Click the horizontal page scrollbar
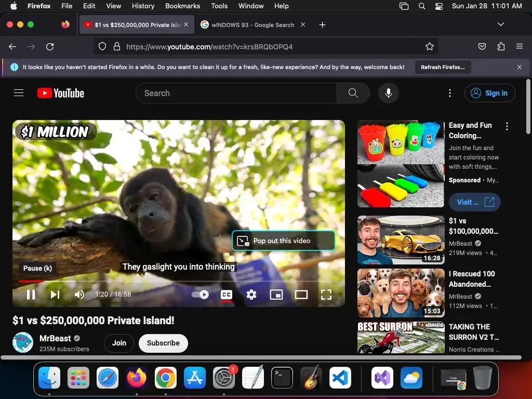The height and width of the screenshot is (399, 532). click(x=261, y=357)
